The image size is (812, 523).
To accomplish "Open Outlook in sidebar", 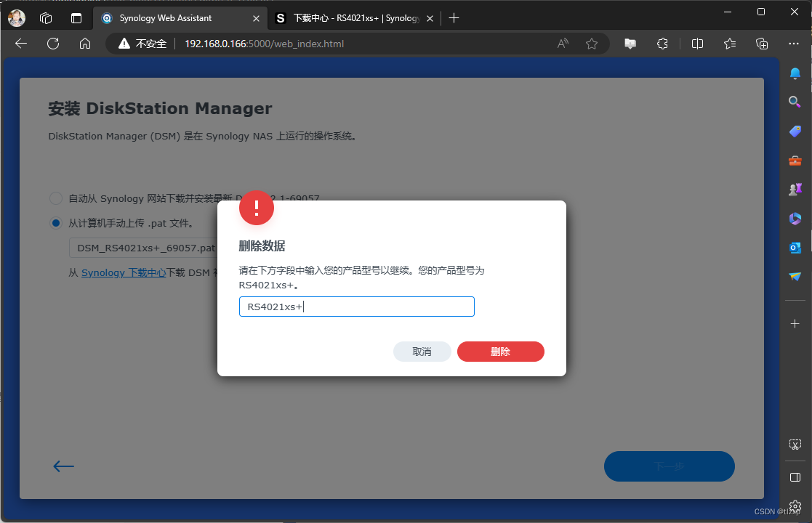I will (x=795, y=248).
